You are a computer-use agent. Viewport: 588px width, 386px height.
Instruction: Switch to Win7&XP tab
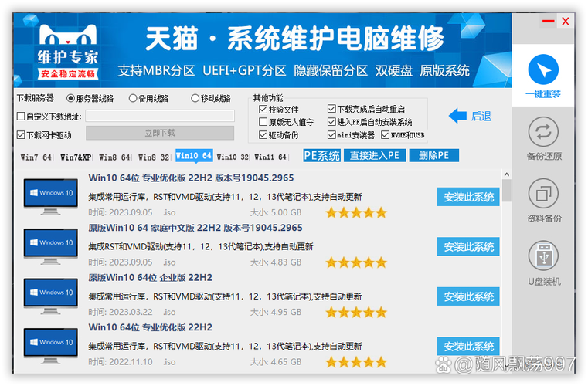[76, 157]
